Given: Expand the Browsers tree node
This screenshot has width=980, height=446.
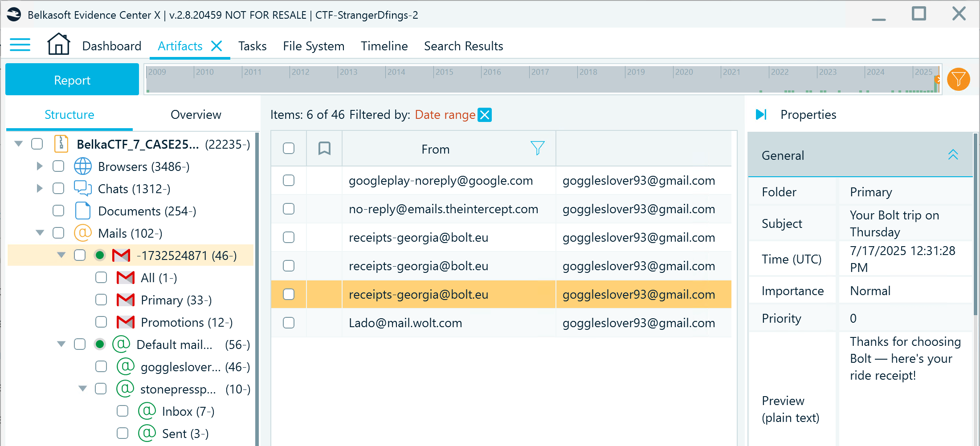Looking at the screenshot, I should pyautogui.click(x=40, y=166).
